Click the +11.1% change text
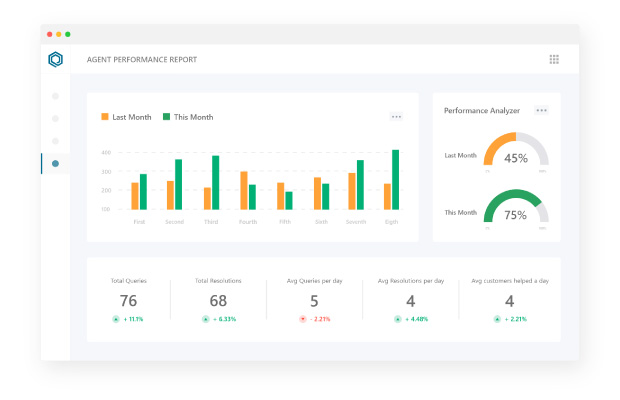Image resolution: width=620 pixels, height=400 pixels. (x=133, y=319)
